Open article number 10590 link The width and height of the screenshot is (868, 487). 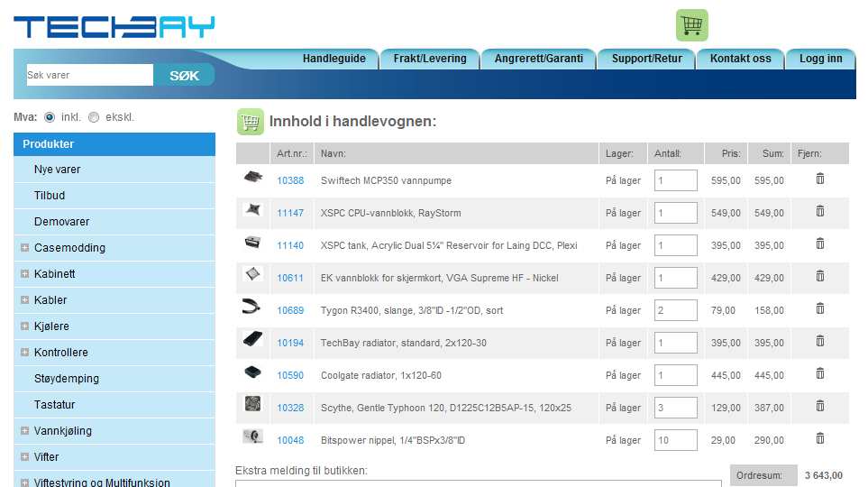[290, 376]
